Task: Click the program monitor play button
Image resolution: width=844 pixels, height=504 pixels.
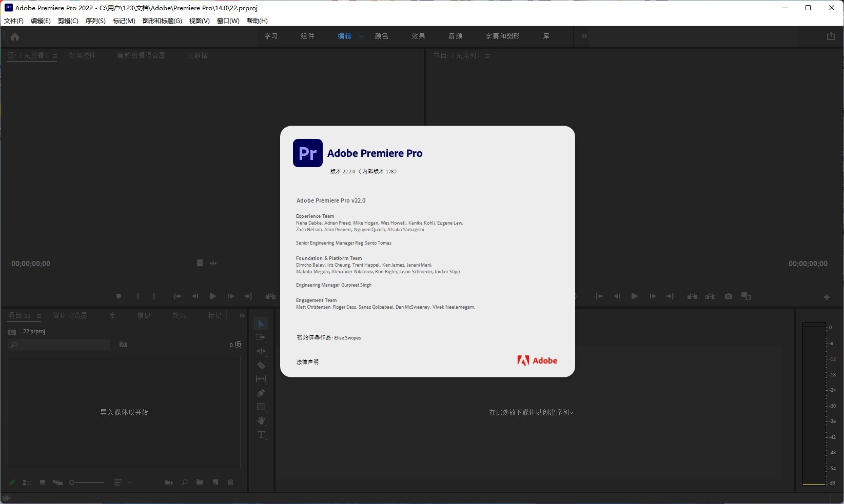Action: [635, 296]
